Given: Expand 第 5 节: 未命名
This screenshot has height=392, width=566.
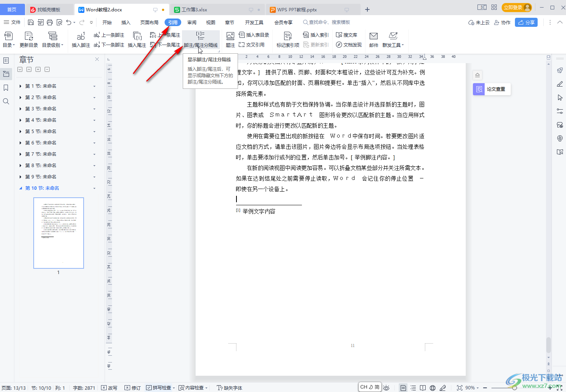Looking at the screenshot, I should (20, 132).
